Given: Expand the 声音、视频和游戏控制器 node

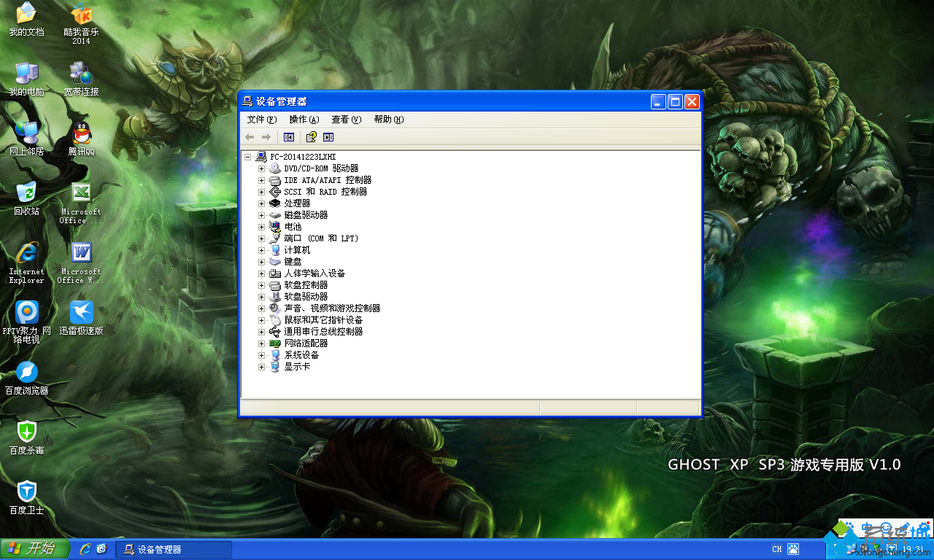Looking at the screenshot, I should [262, 308].
